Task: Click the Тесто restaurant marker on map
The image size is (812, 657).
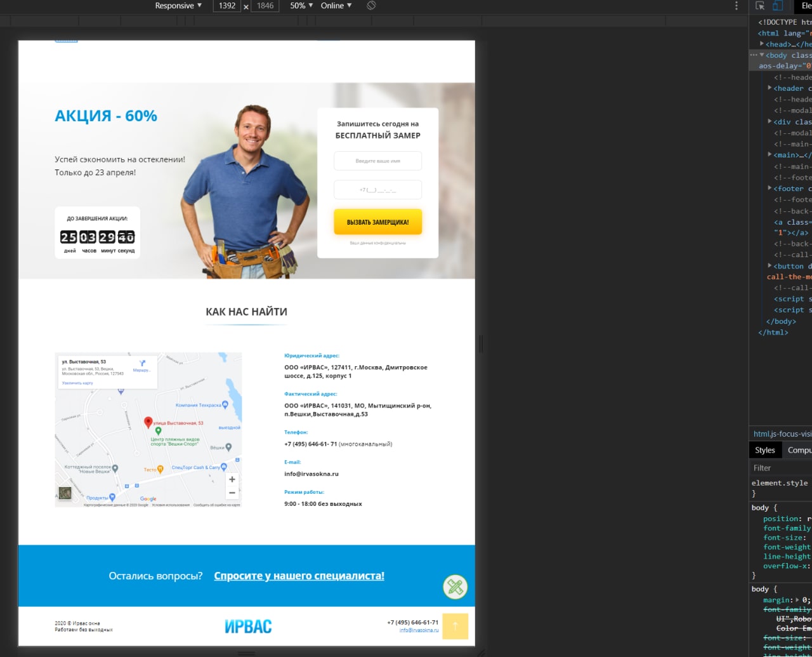Action: 160,469
